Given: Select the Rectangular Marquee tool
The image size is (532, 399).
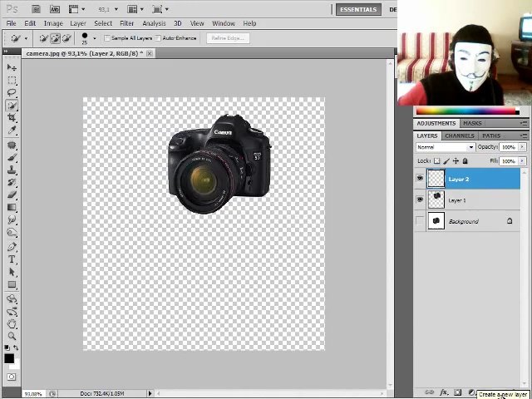Looking at the screenshot, I should point(12,80).
